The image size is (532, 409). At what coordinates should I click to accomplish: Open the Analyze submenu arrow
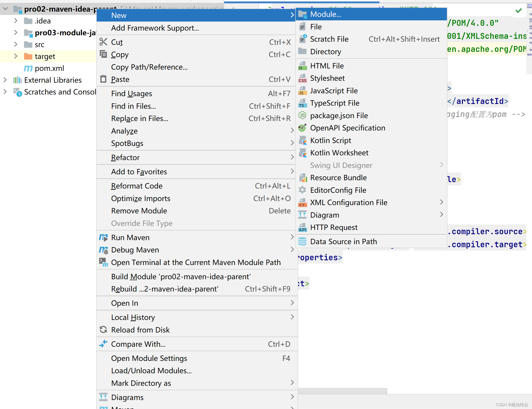pyautogui.click(x=292, y=131)
